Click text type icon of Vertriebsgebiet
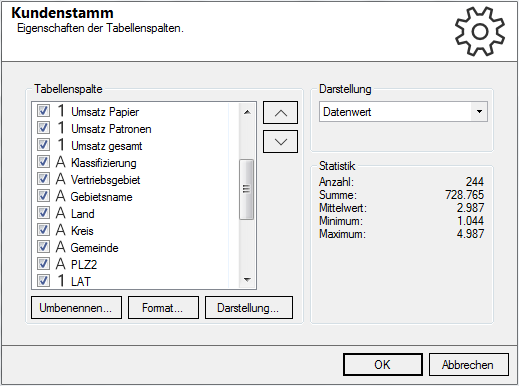 coord(60,179)
